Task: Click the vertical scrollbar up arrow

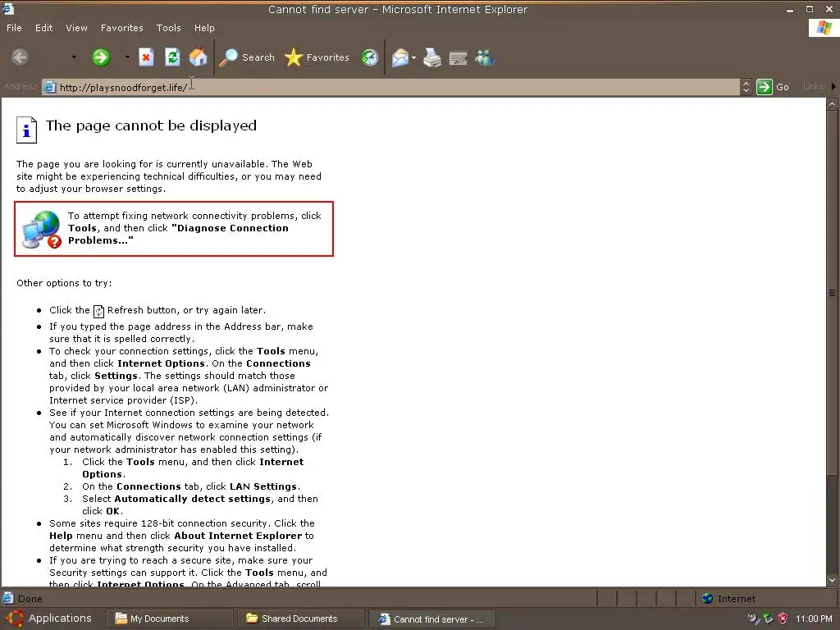Action: point(832,104)
